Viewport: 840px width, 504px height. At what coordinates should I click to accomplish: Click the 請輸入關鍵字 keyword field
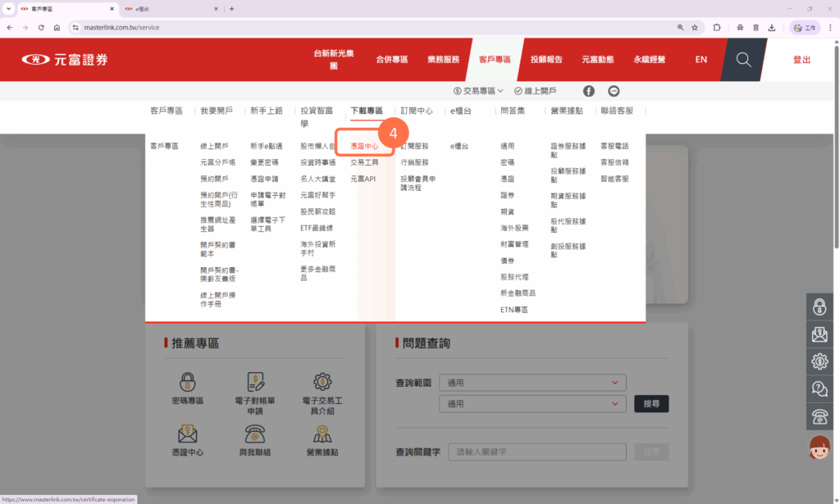(x=537, y=452)
